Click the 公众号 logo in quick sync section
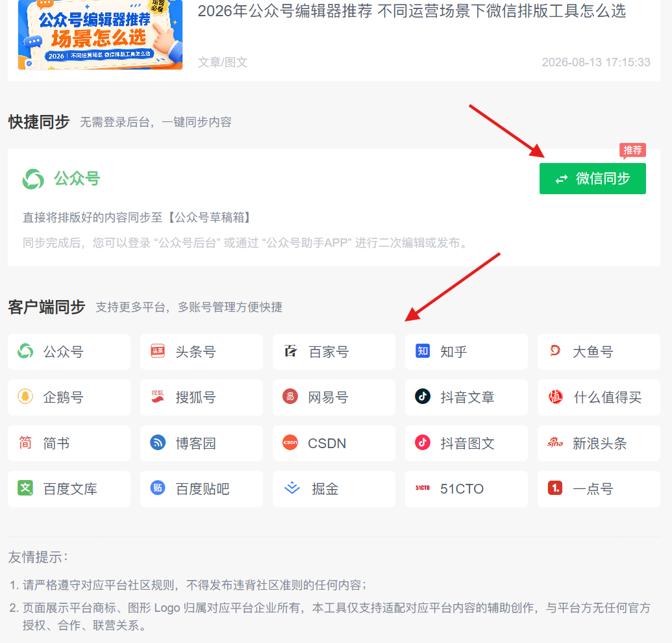This screenshot has width=672, height=643. click(33, 179)
